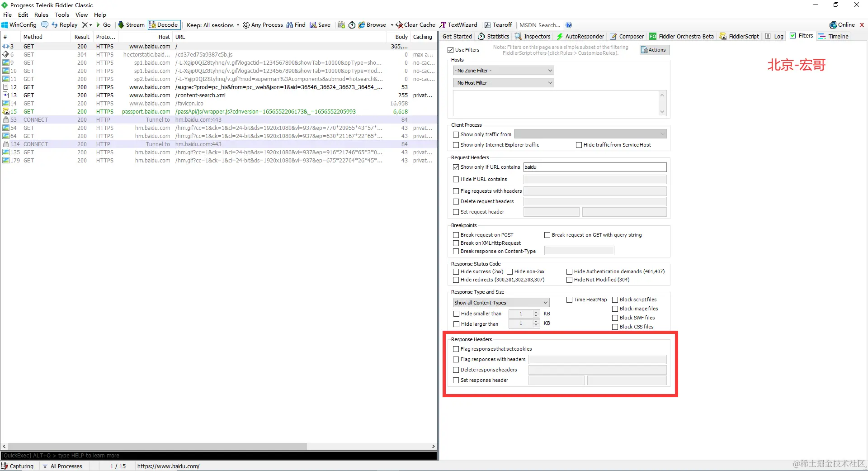The height and width of the screenshot is (471, 868).
Task: Expand the No Zone Filter dropdown
Action: coord(503,71)
